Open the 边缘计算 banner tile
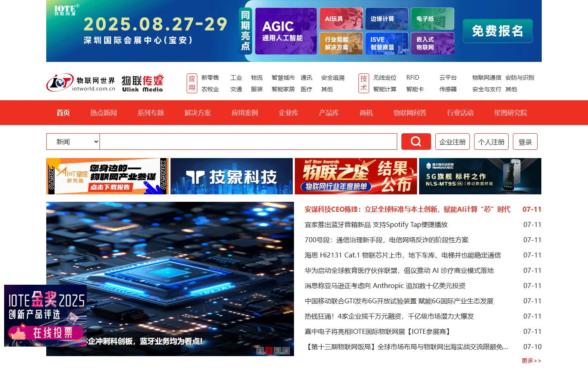This screenshot has width=588, height=385. 387,19
